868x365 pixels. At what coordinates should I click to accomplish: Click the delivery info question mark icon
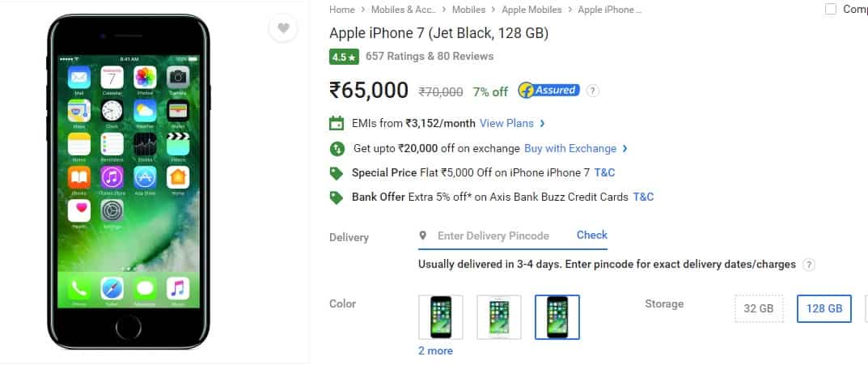point(809,265)
